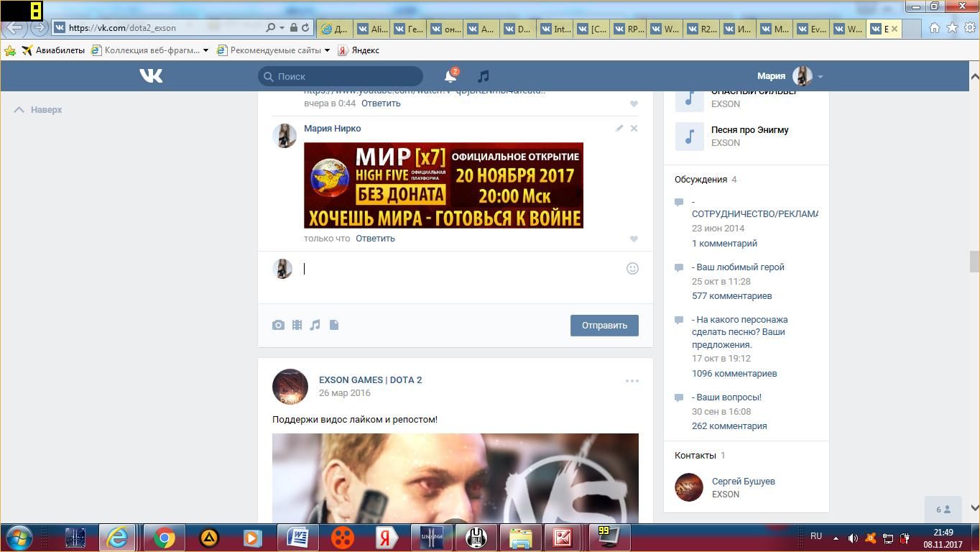Switch to the Ali... browser tab
Viewport: 980px width, 552px height.
[372, 29]
